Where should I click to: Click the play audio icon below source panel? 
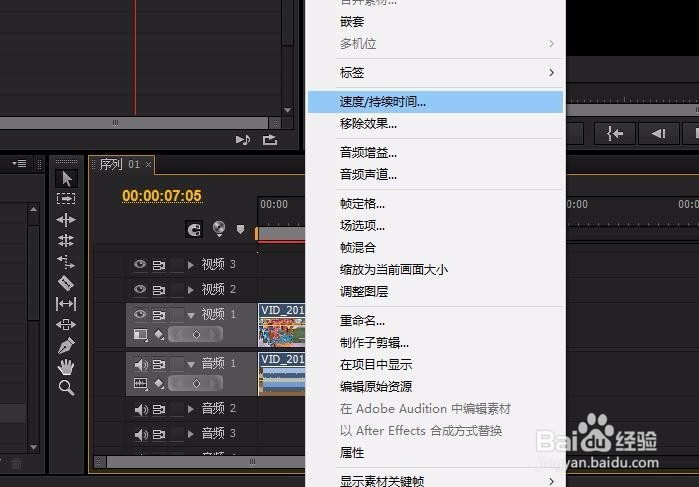point(243,140)
